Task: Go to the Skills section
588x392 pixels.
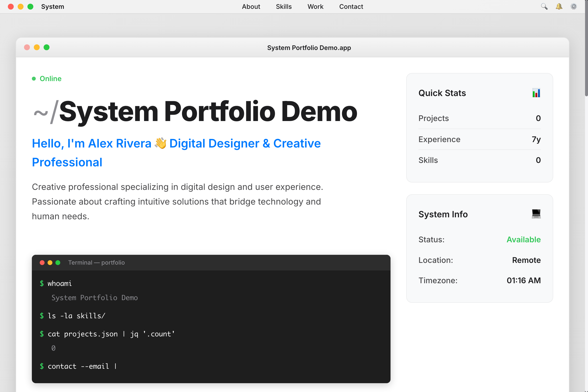Action: coord(284,7)
